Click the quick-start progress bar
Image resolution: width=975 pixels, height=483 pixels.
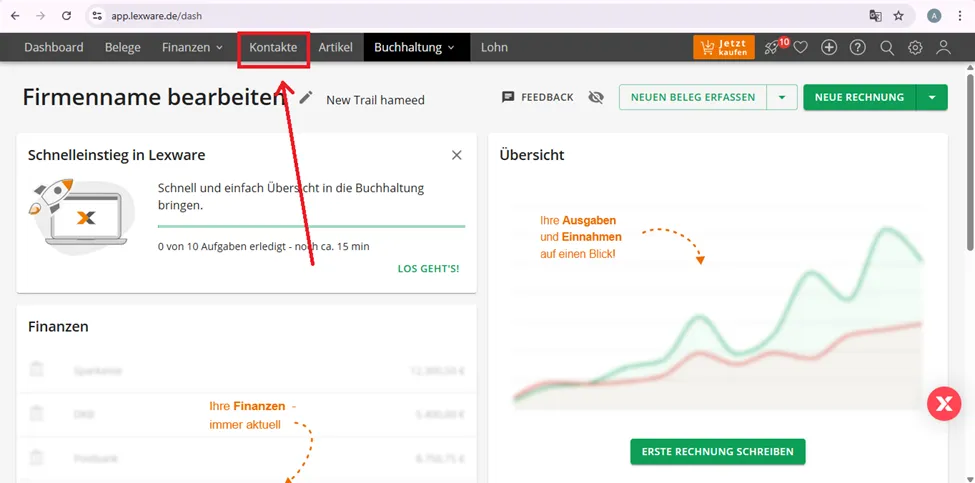(x=312, y=227)
